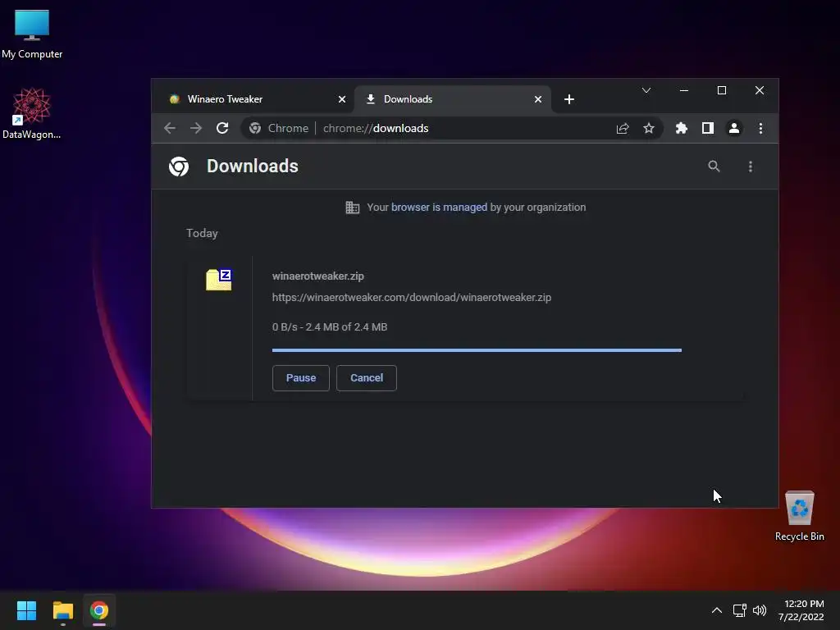This screenshot has width=840, height=630.
Task: Maximize the Chrome window
Action: (722, 90)
